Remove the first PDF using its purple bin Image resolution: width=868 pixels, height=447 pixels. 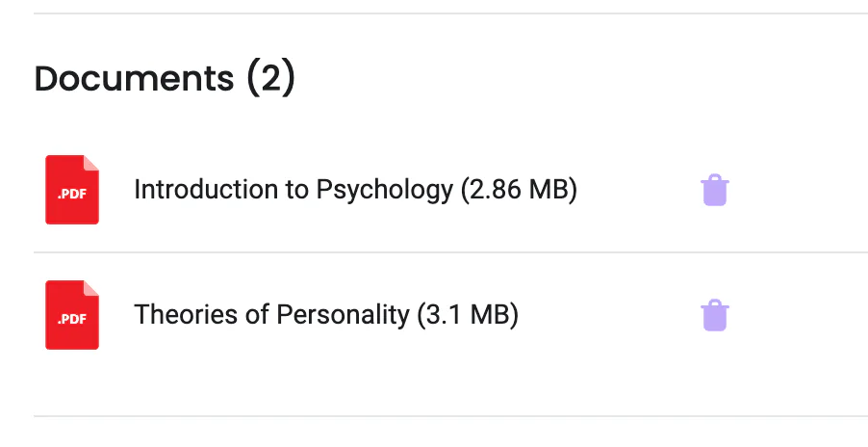[714, 191]
